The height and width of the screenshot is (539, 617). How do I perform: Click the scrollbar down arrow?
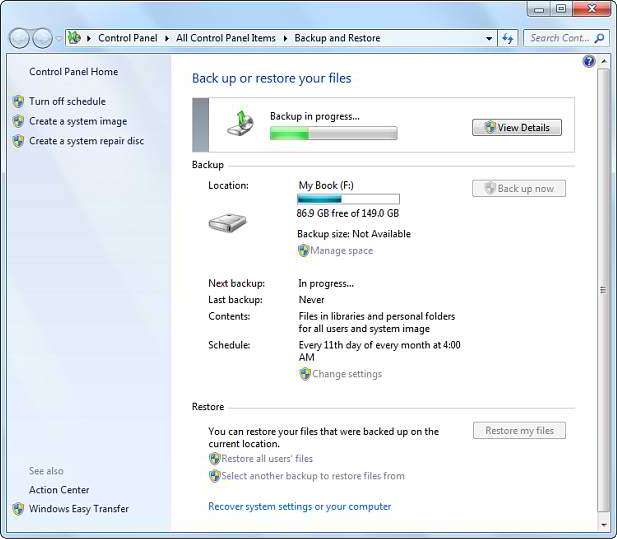(603, 524)
